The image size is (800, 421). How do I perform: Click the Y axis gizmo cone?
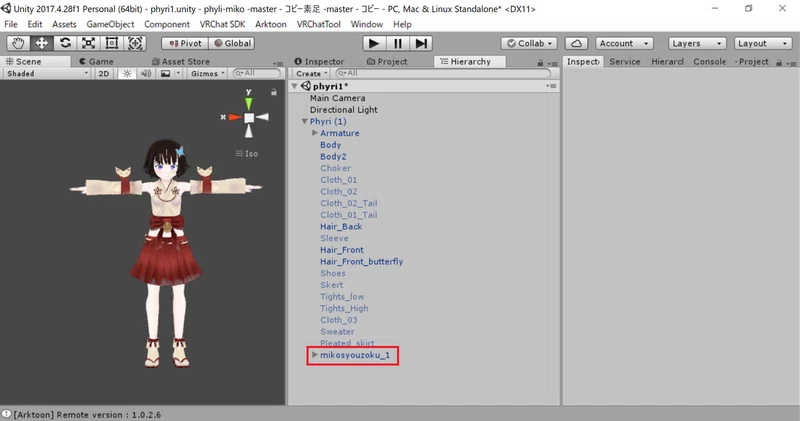click(x=248, y=103)
